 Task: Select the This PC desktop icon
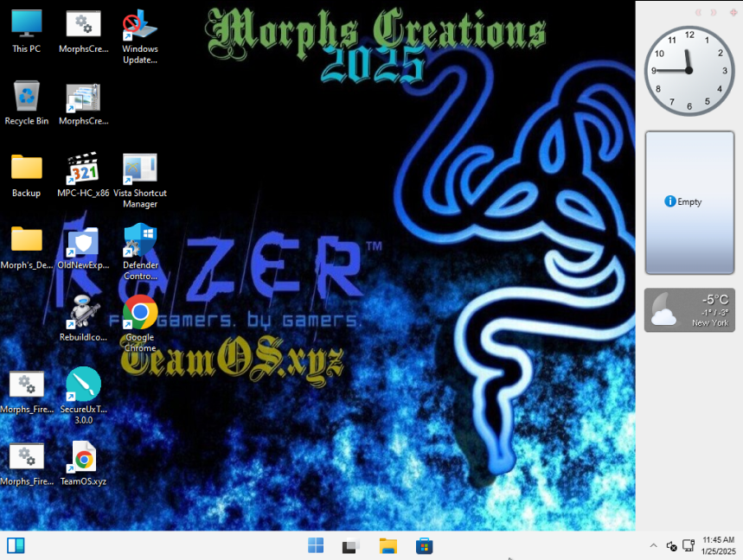27,31
